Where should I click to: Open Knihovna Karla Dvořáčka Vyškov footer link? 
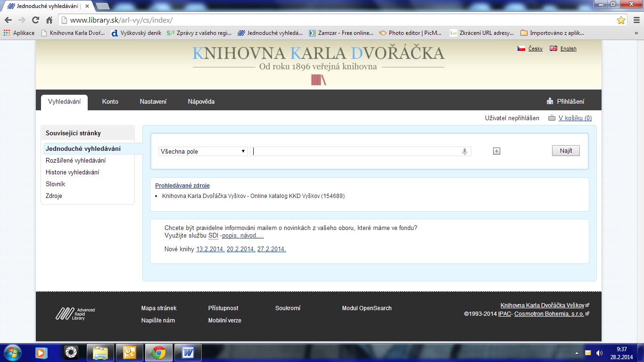[542, 305]
